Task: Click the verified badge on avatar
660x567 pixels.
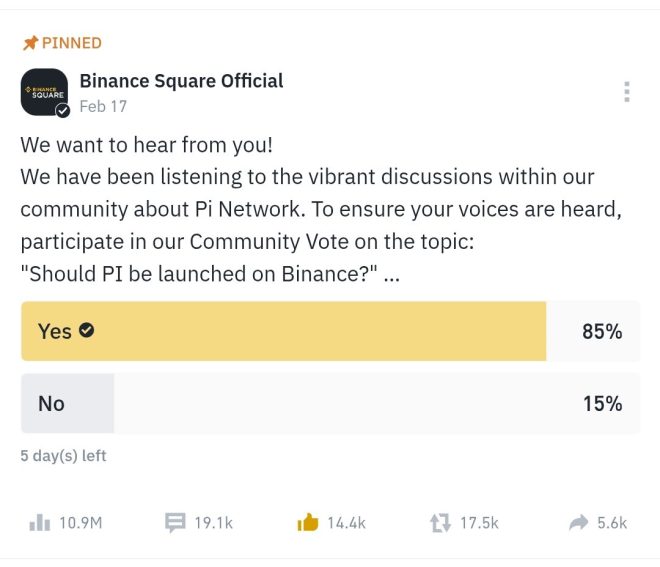Action: (63, 111)
